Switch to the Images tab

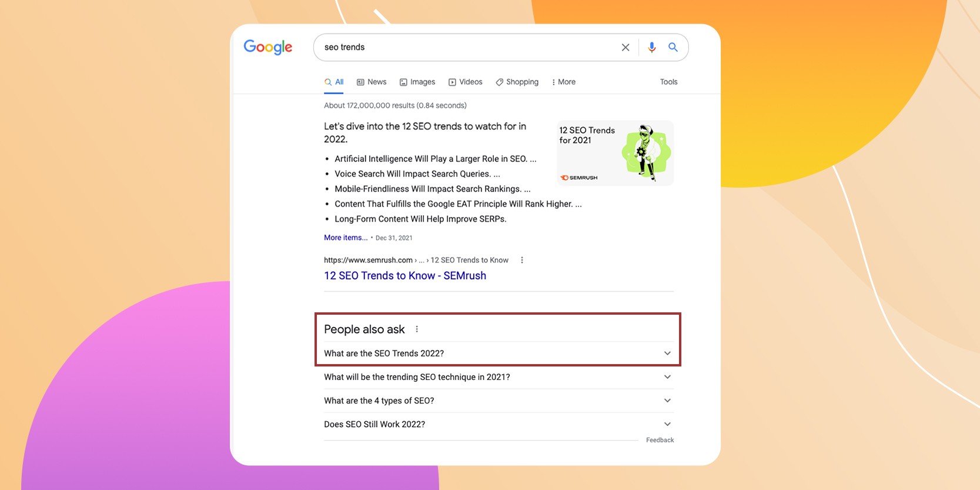coord(417,82)
